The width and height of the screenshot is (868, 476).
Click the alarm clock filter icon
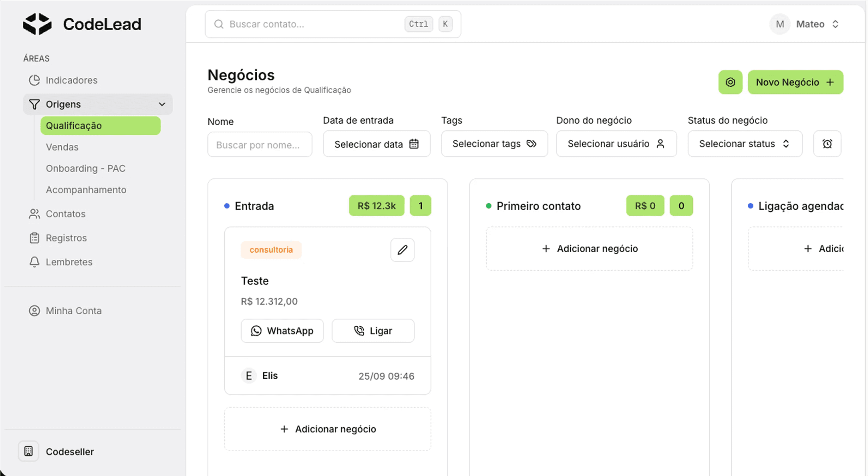[827, 144]
